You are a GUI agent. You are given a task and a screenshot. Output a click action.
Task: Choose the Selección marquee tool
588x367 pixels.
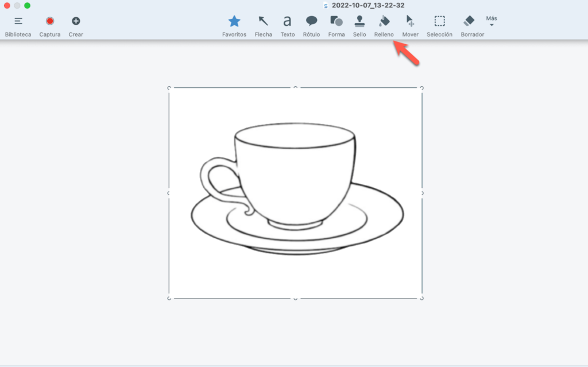pyautogui.click(x=439, y=21)
